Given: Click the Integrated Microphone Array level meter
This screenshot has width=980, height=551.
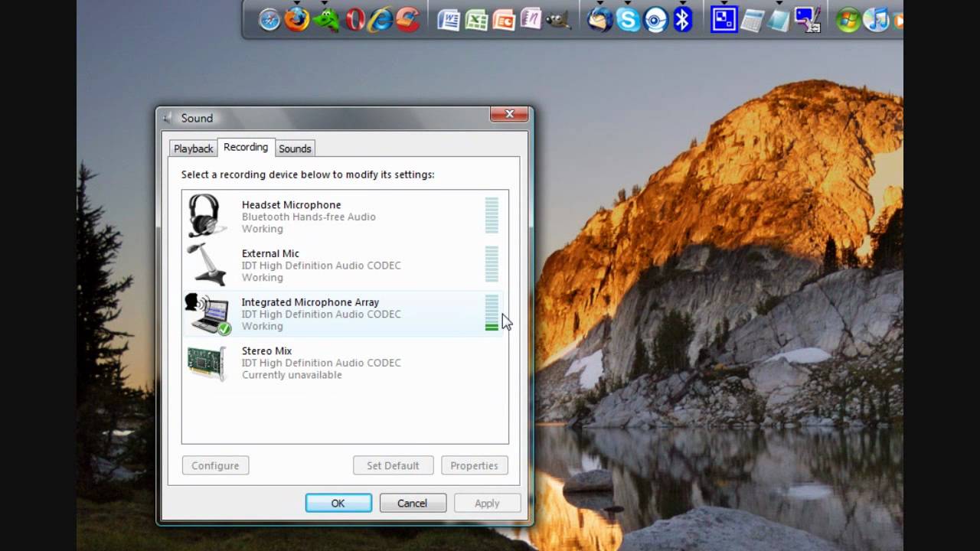Looking at the screenshot, I should (x=492, y=313).
